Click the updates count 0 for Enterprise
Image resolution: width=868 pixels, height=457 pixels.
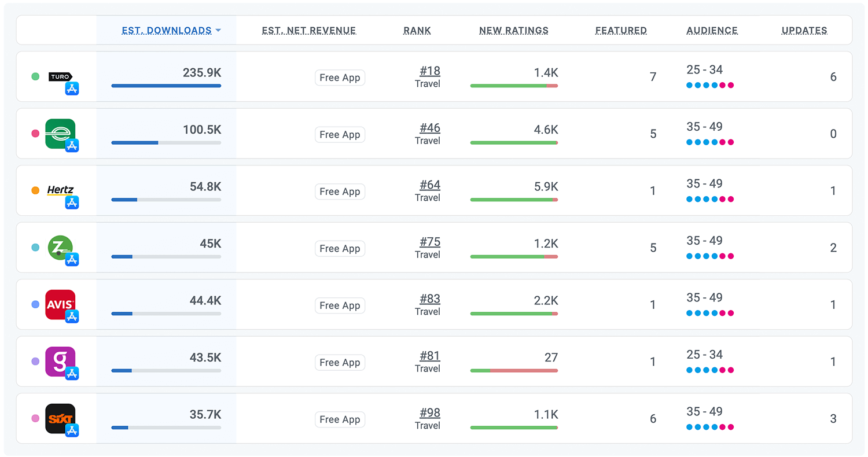pos(833,134)
